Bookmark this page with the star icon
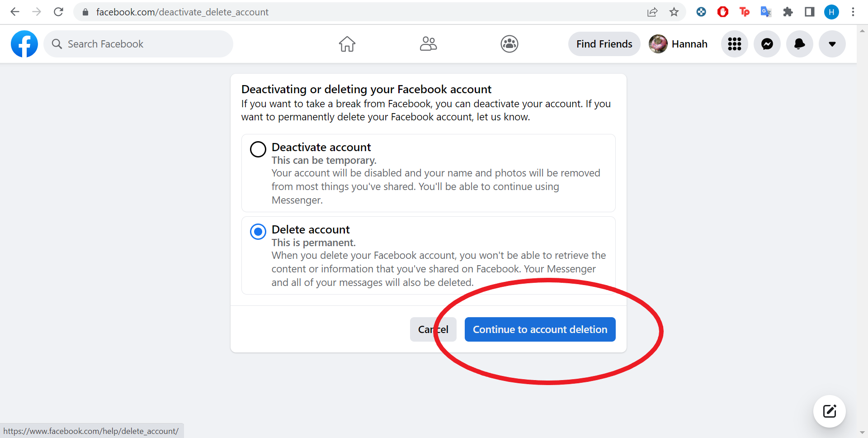The width and height of the screenshot is (868, 438). click(674, 12)
